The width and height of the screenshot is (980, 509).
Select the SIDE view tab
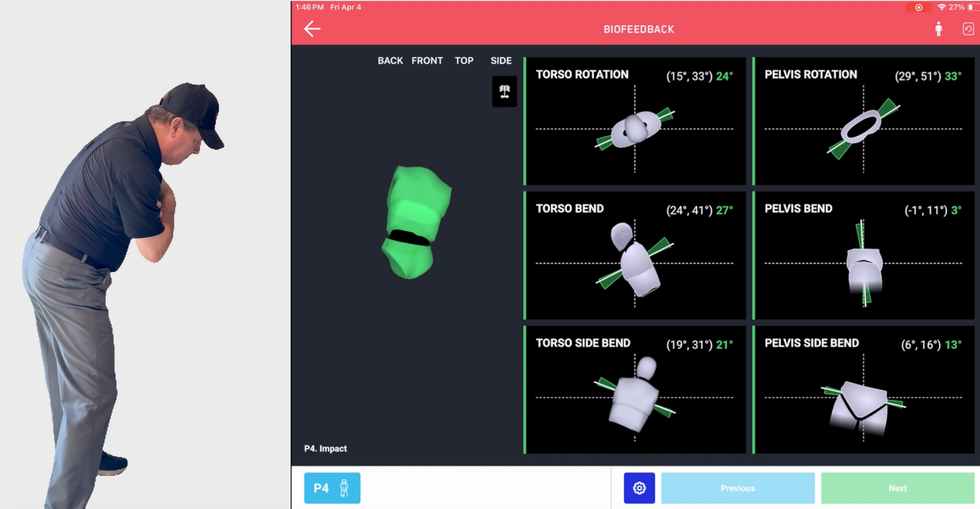[501, 61]
